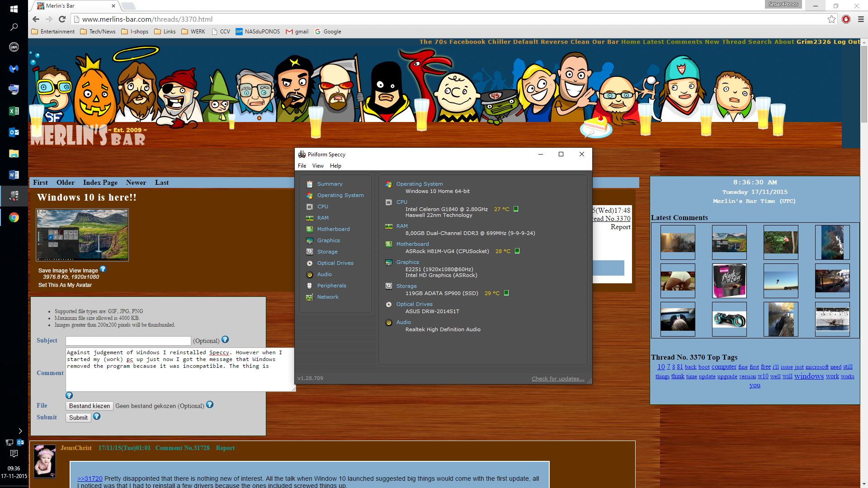Click CPU heading icon in summary pane
Image resolution: width=868 pixels, height=488 pixels.
388,202
